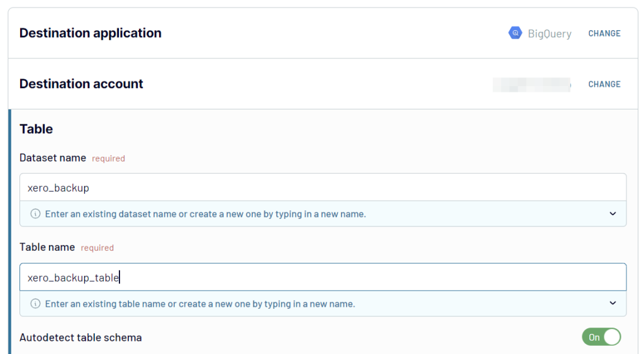Expand the dataset name hint chevron
The height and width of the screenshot is (354, 644).
tap(613, 214)
